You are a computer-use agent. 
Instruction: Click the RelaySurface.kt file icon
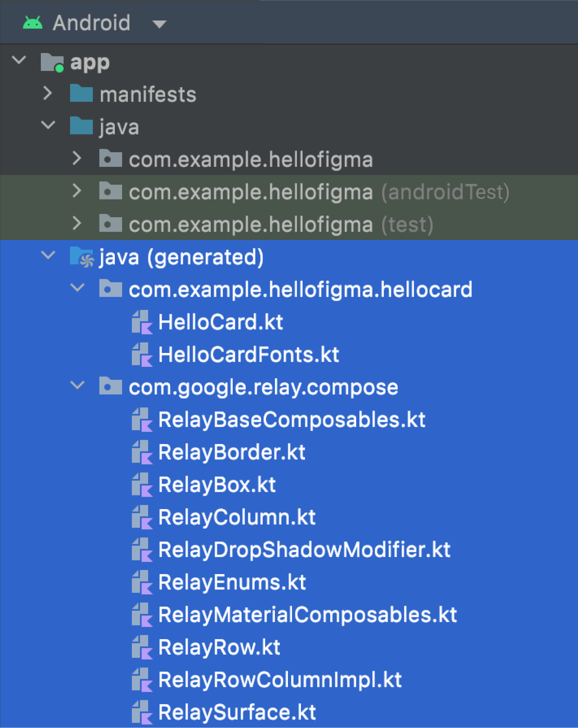click(142, 712)
